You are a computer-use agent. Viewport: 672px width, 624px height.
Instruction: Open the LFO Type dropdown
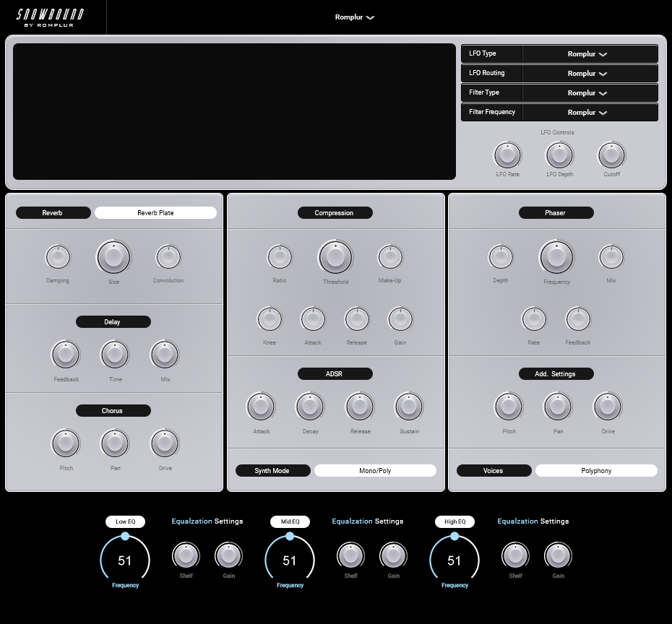[x=590, y=54]
